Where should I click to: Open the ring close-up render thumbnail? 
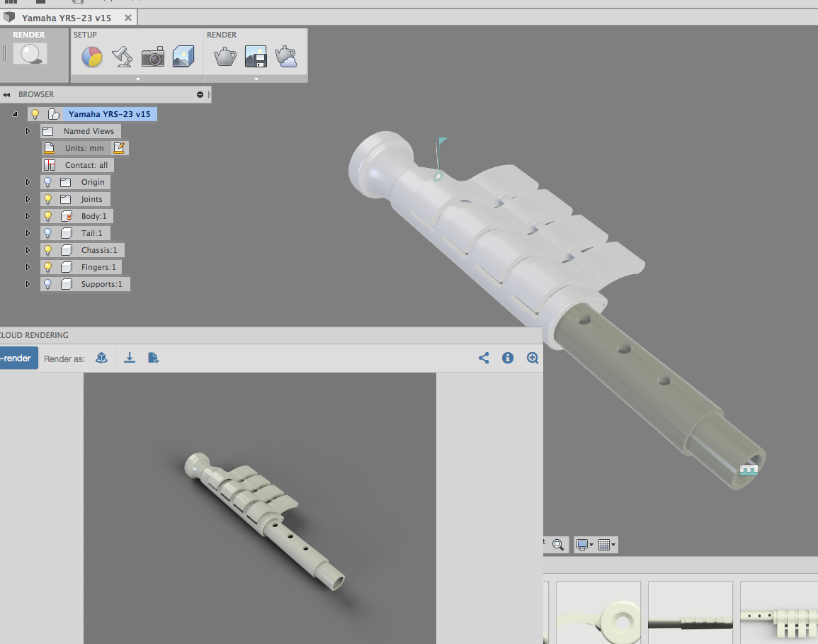pyautogui.click(x=598, y=613)
